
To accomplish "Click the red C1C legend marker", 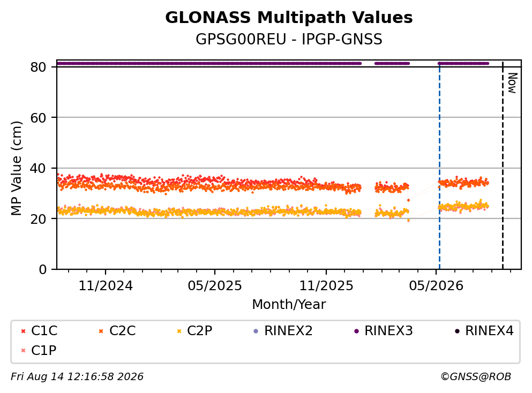I will pyautogui.click(x=23, y=331).
